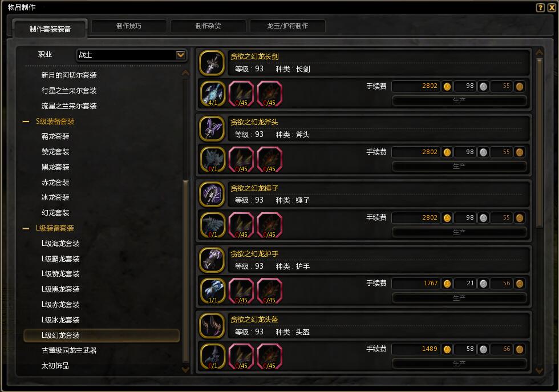Click the 1/1 material icon under 护手
Viewport: 559px width, 392px height.
[213, 291]
